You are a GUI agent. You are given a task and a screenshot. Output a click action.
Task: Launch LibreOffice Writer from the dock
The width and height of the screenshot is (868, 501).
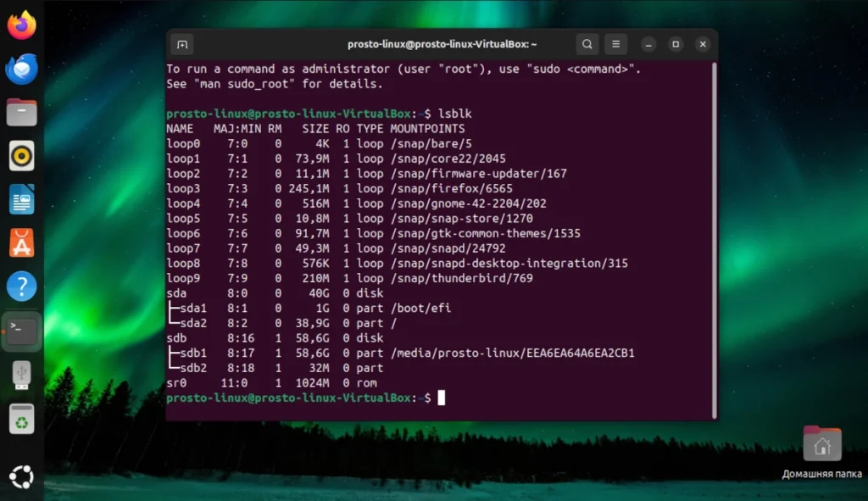point(21,199)
